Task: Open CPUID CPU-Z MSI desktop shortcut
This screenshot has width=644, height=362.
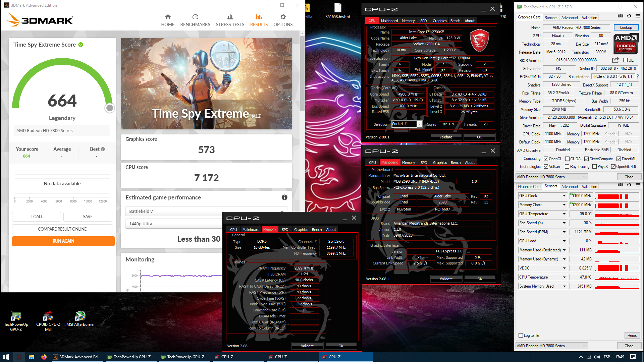Action: point(48,321)
